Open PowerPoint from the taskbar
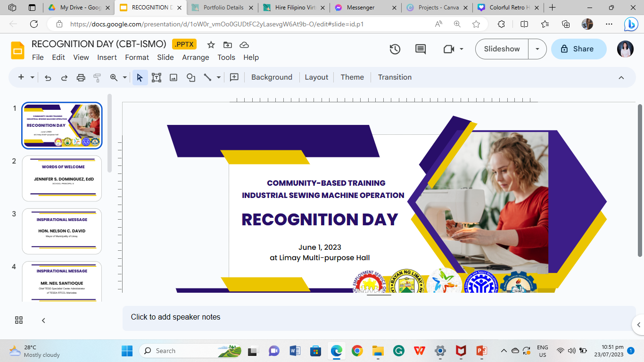Screen dimensions: 644x362 [x=481, y=351]
